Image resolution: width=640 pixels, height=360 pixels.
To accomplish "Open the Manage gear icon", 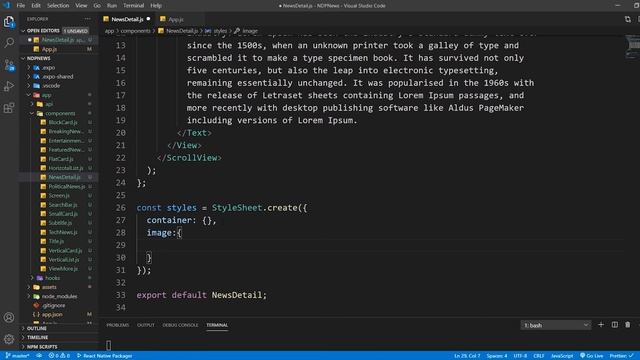I will point(9,339).
